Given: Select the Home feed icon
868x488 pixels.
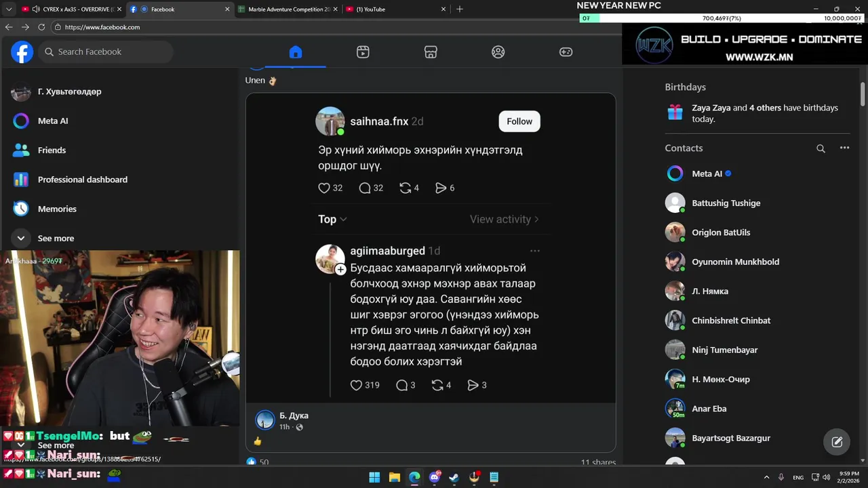Looking at the screenshot, I should pos(295,52).
